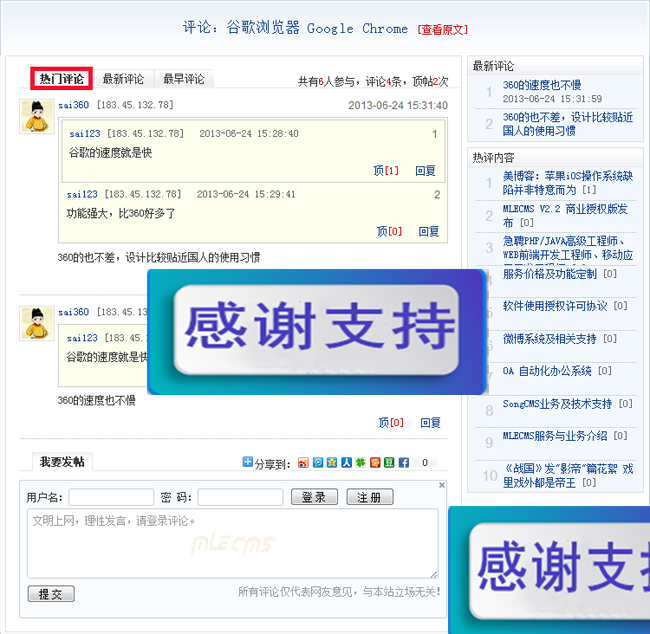Click comment text 360的也不差，设计比较贴近国人的使用习惯
Screen dimensions: 650x634
[159, 257]
